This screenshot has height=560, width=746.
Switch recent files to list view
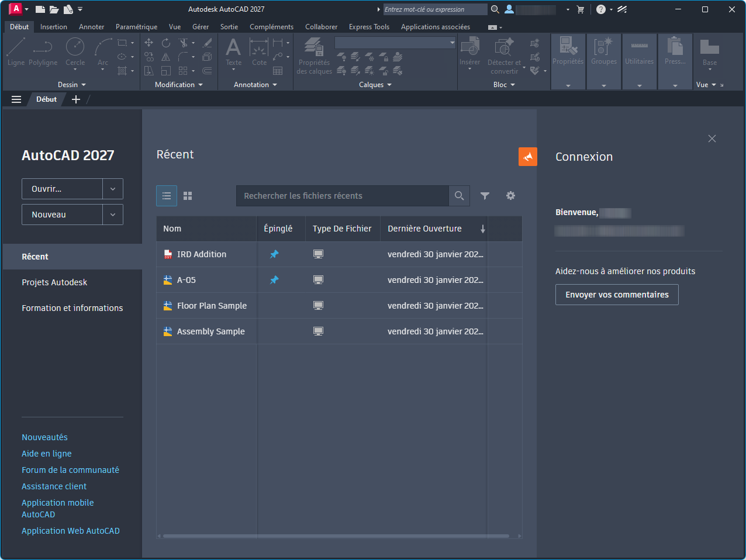coord(167,196)
